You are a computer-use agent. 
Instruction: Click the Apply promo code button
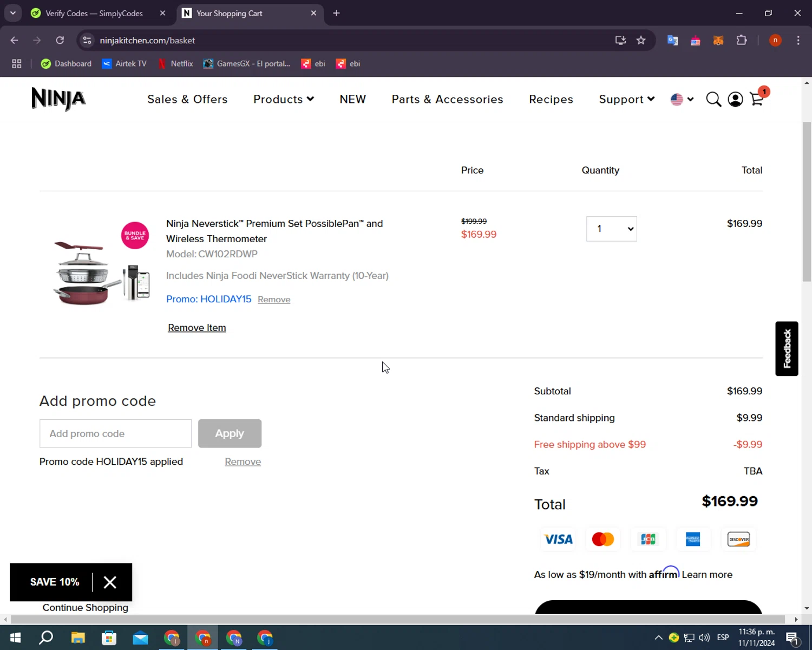(x=230, y=433)
